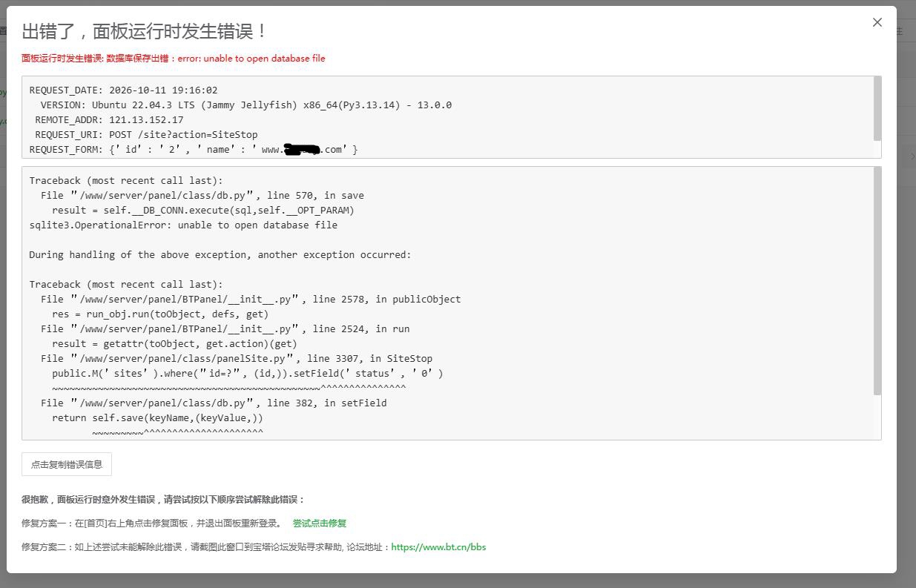Click the red 'unable to open database file' message

coord(173,58)
